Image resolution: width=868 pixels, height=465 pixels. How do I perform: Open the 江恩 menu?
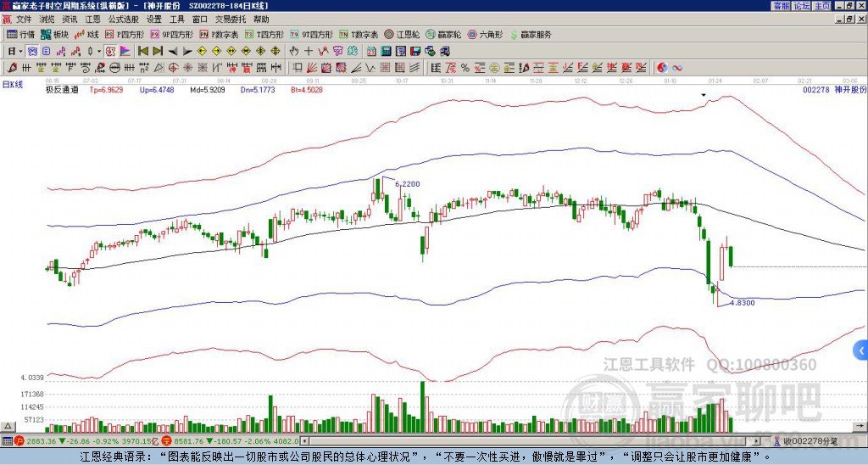point(93,20)
